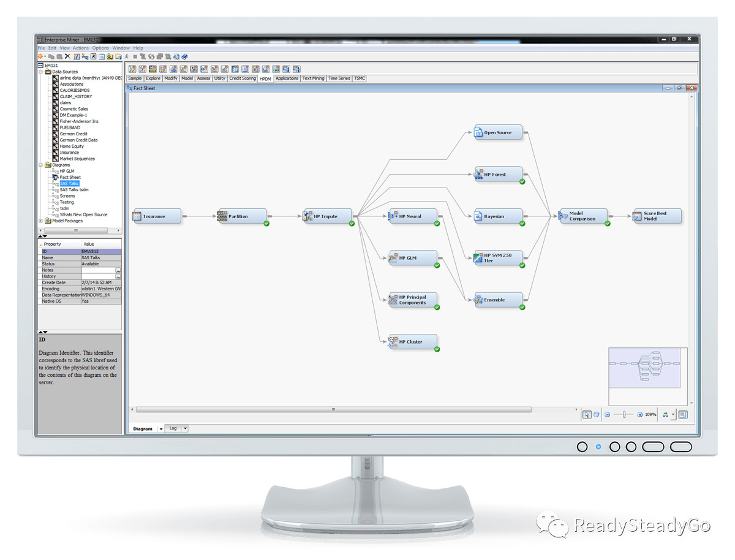Open the layout options dropdown arrow
Image resolution: width=735 pixels, height=560 pixels.
673,415
